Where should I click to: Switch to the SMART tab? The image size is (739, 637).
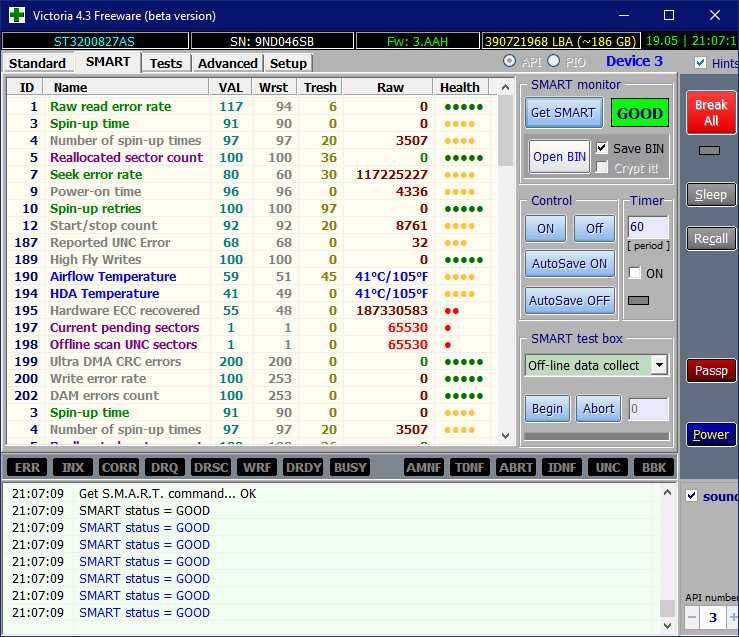click(108, 62)
